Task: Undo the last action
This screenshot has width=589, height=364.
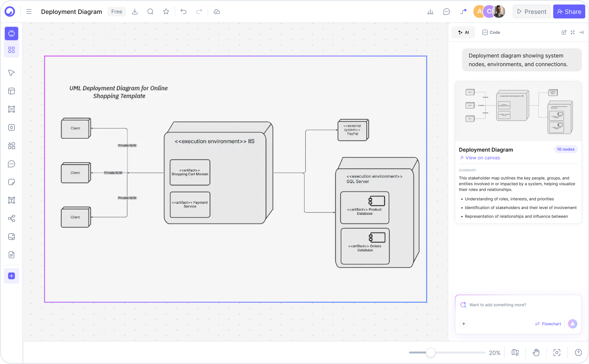Action: click(183, 11)
